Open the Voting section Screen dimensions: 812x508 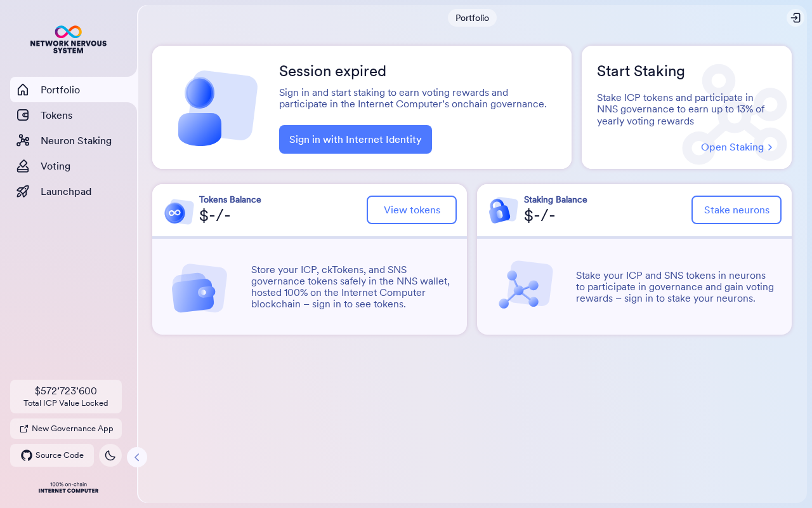(74, 166)
